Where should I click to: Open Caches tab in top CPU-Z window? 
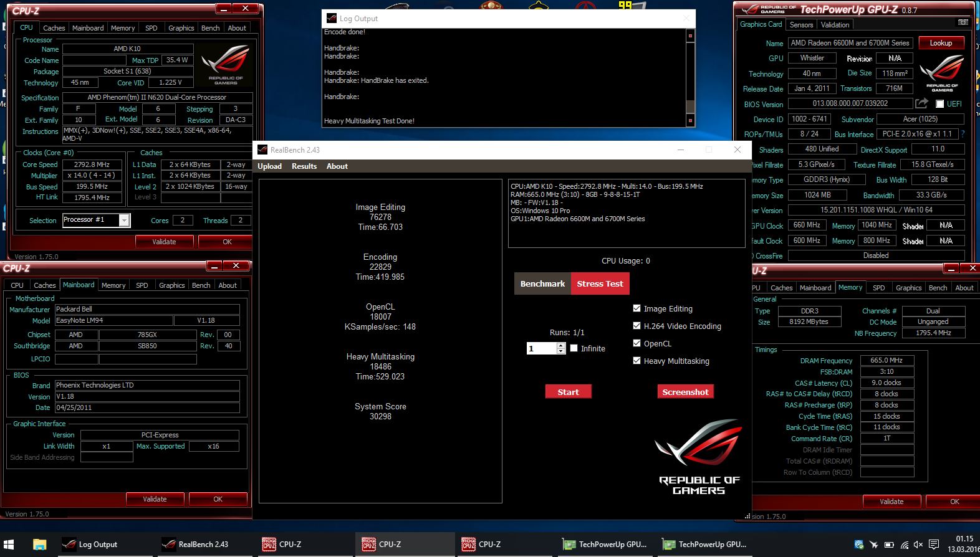[54, 28]
